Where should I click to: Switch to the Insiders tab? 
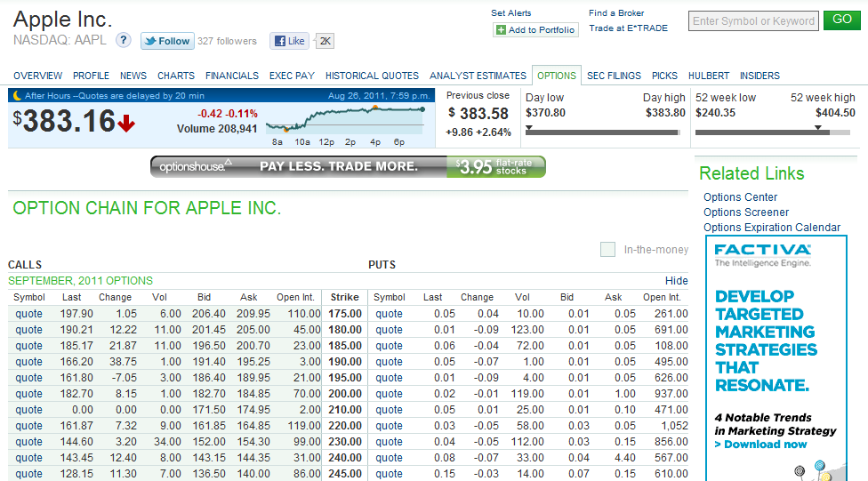pyautogui.click(x=759, y=76)
